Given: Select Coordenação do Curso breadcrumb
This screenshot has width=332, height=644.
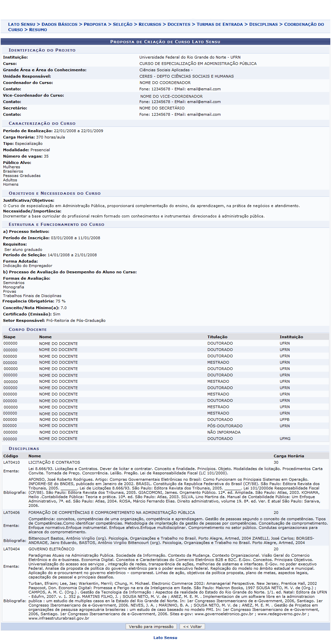Looking at the screenshot, I should (304, 24).
